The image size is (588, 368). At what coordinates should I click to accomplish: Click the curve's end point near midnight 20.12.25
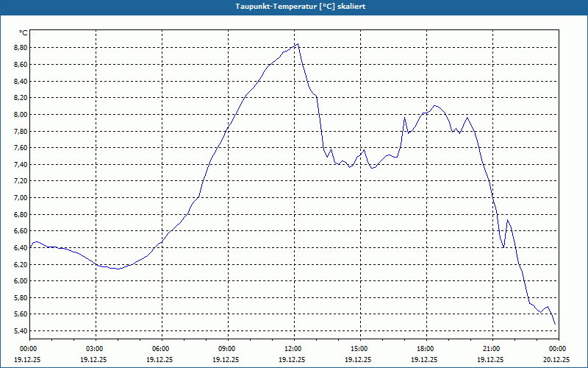pyautogui.click(x=555, y=324)
